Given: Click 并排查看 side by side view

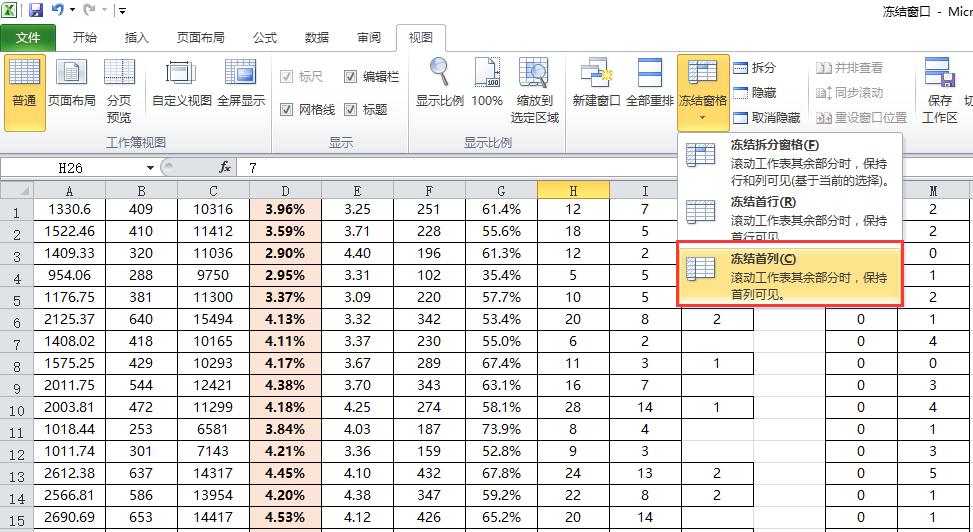Looking at the screenshot, I should pyautogui.click(x=849, y=68).
